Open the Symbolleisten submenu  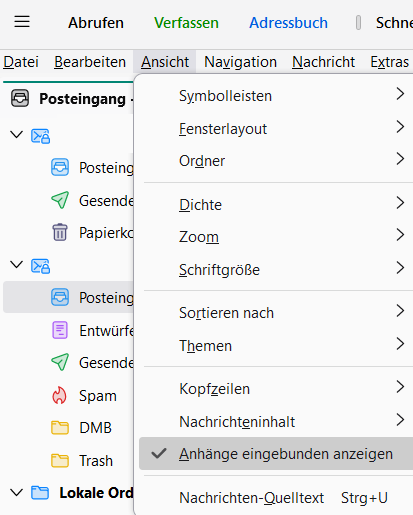point(276,96)
